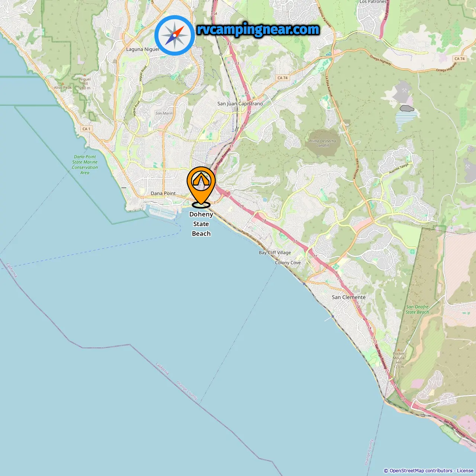This screenshot has height=476, width=476.
Task: Click the blue compass logo icon
Action: (x=174, y=35)
